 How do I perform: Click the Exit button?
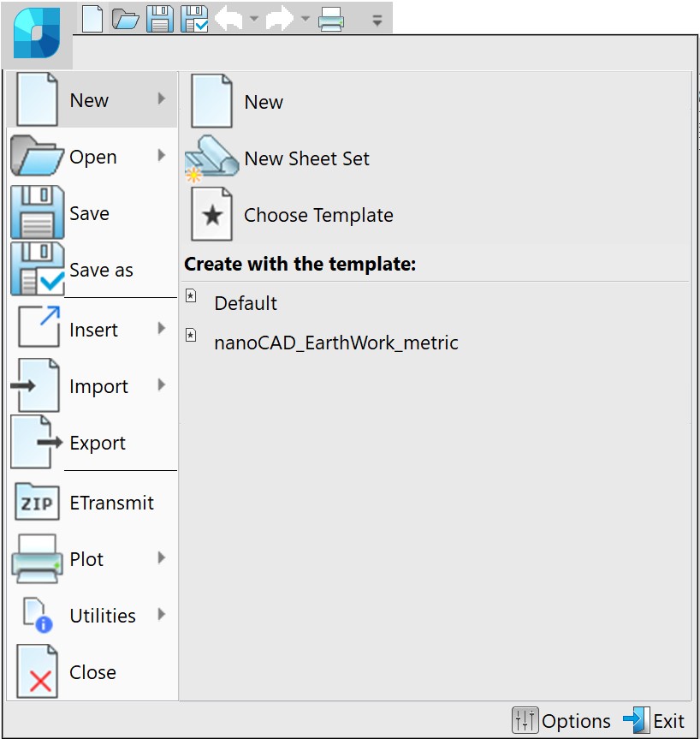(655, 721)
